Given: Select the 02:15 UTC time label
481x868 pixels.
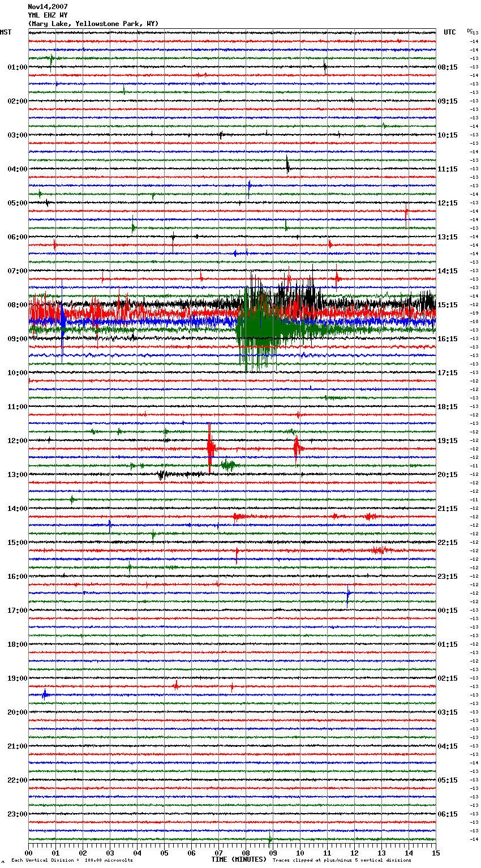Looking at the screenshot, I should click(448, 678).
